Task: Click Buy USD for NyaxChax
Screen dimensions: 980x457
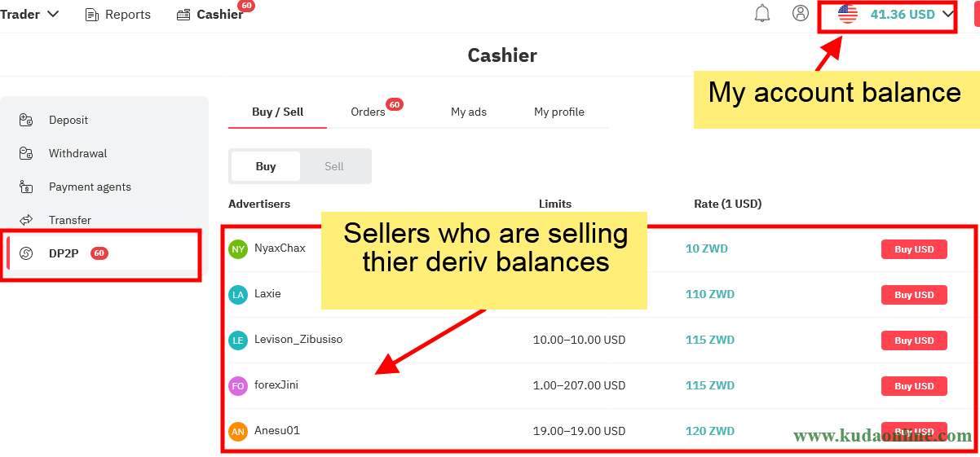Action: 914,249
